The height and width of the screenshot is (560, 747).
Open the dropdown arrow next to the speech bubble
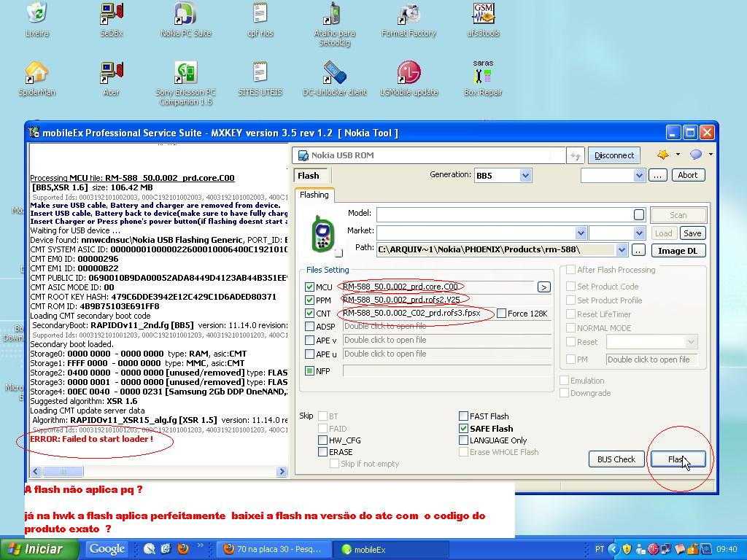coord(711,155)
